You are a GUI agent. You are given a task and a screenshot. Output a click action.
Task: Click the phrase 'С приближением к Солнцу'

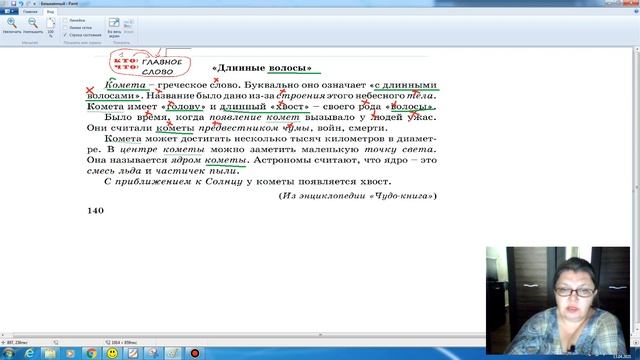pyautogui.click(x=173, y=182)
